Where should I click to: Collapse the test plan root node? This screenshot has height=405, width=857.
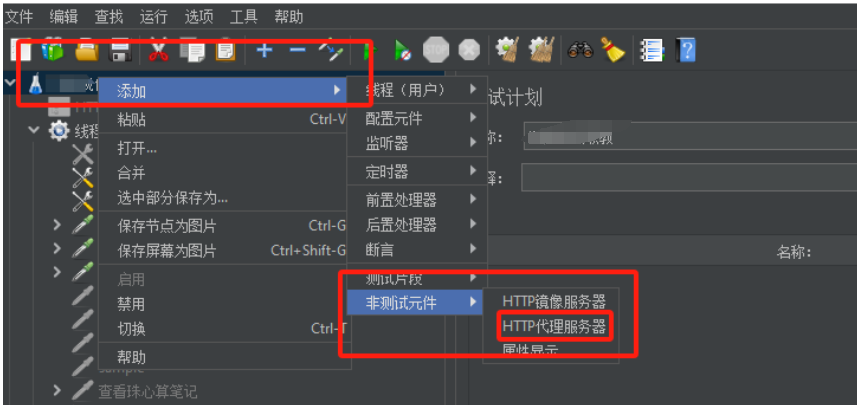tap(10, 83)
